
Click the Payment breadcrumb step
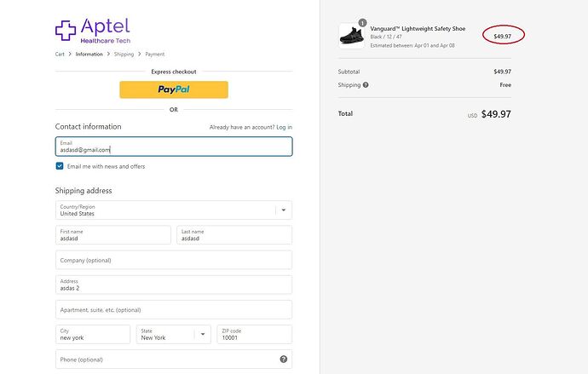[155, 54]
